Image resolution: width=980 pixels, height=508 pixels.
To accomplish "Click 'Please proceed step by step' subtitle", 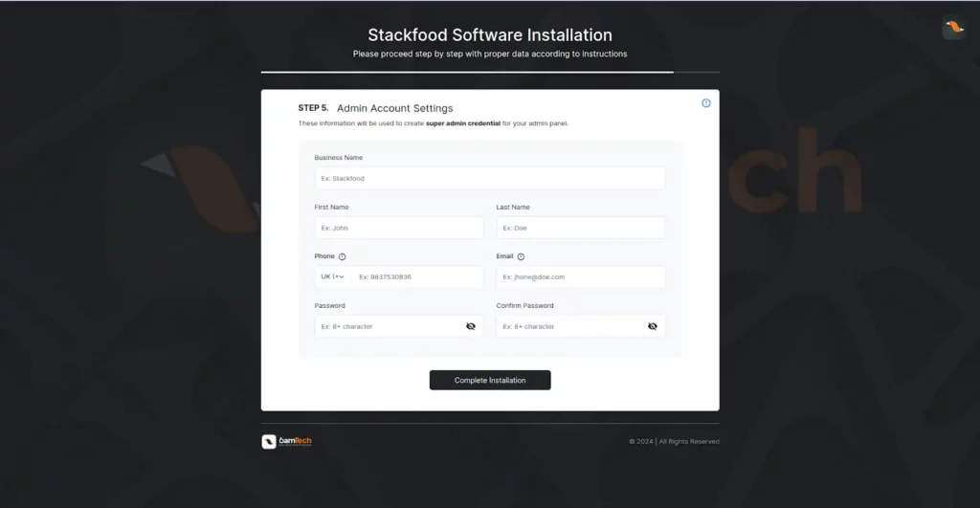I will coord(490,54).
